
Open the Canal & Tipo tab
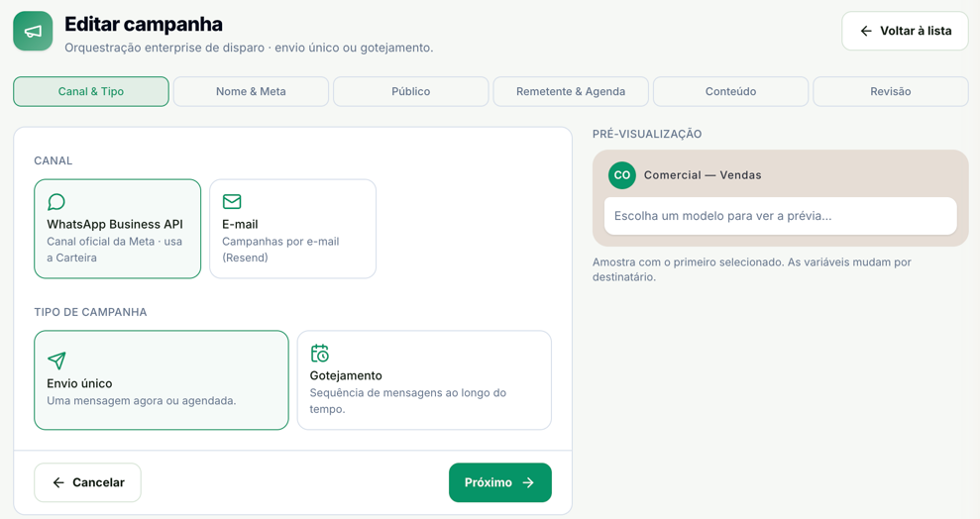tap(91, 91)
